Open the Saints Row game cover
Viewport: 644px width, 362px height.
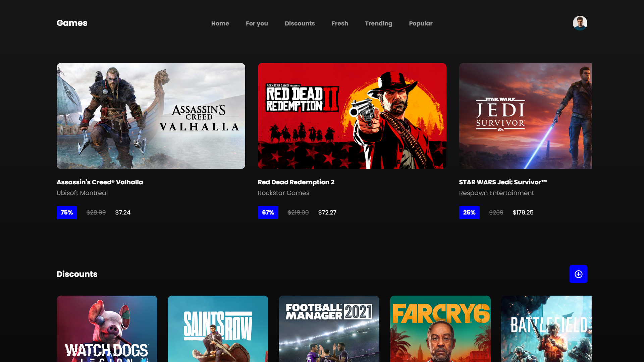click(x=218, y=329)
